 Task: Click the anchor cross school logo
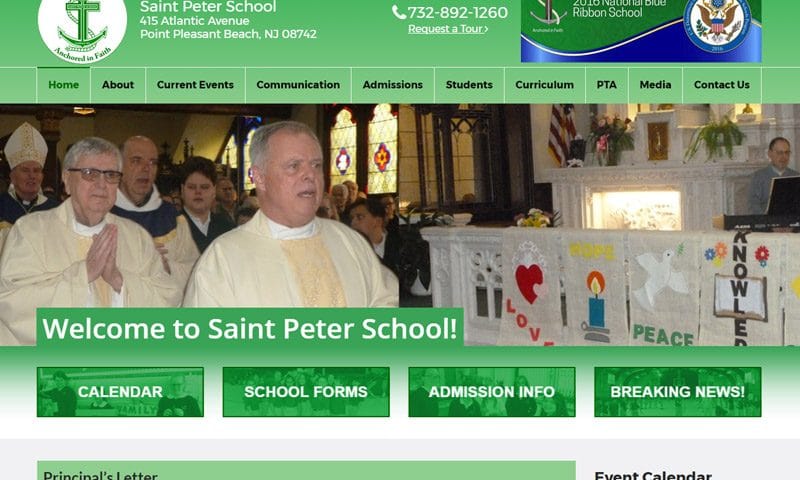click(x=82, y=30)
